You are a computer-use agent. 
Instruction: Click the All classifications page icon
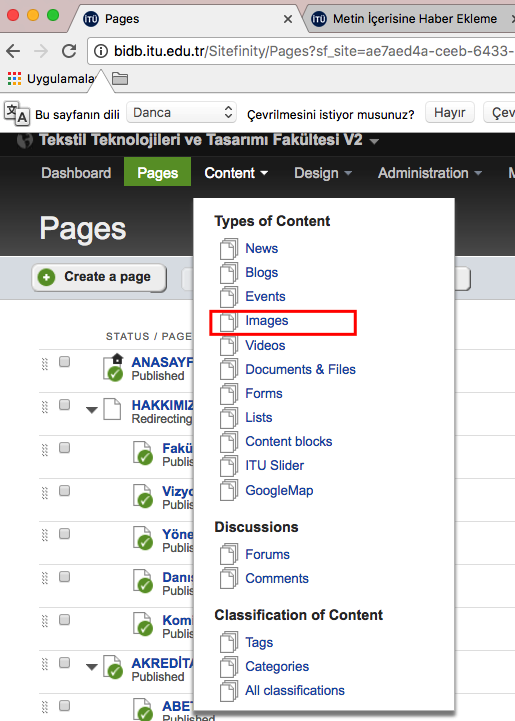click(x=229, y=690)
